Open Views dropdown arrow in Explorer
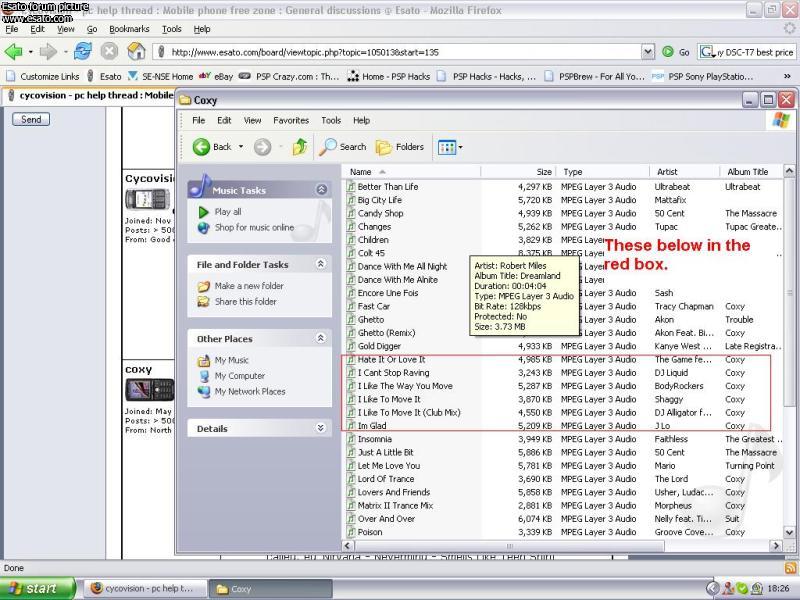Viewport: 800px width, 600px height. click(x=460, y=147)
